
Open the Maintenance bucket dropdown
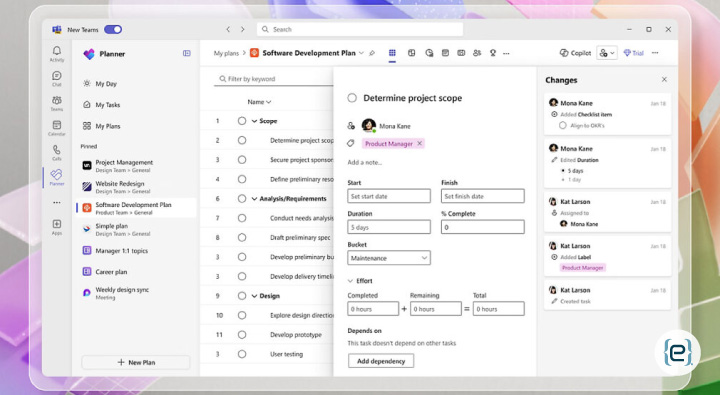coord(388,258)
